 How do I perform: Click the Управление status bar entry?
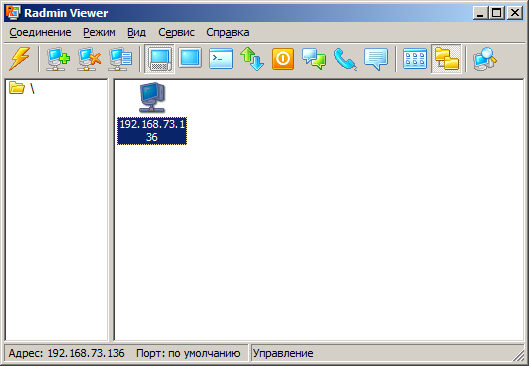[283, 353]
